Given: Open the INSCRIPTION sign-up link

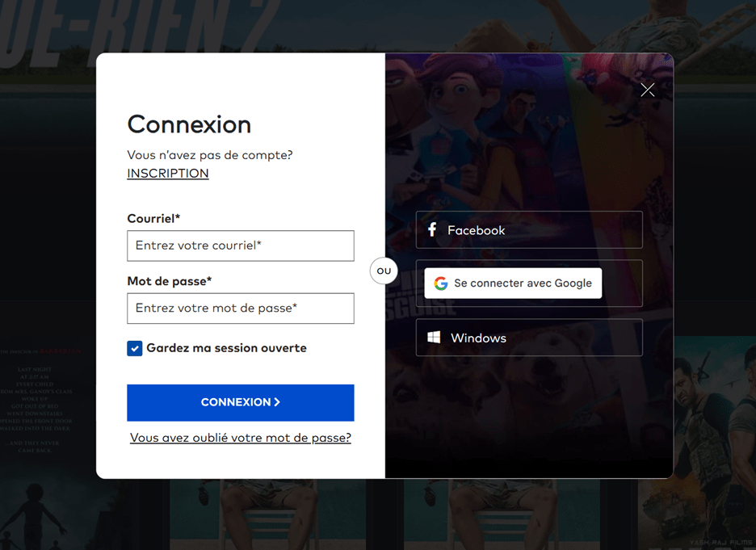Looking at the screenshot, I should [x=168, y=174].
